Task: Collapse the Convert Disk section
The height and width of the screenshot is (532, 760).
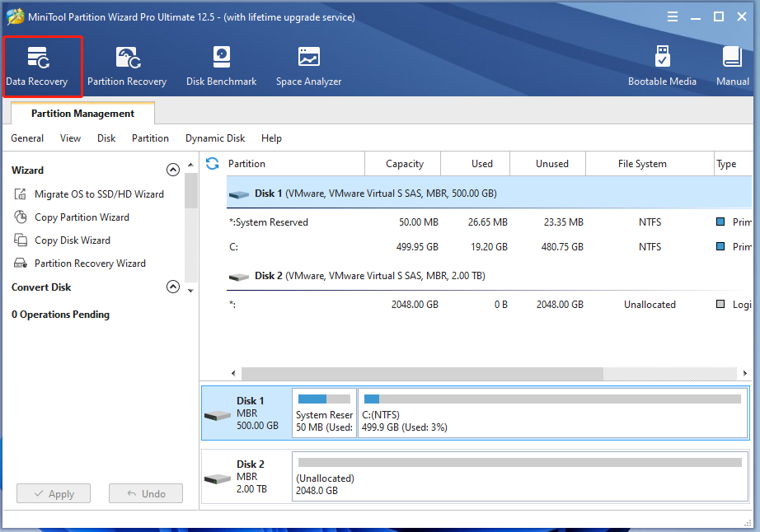Action: pos(173,287)
